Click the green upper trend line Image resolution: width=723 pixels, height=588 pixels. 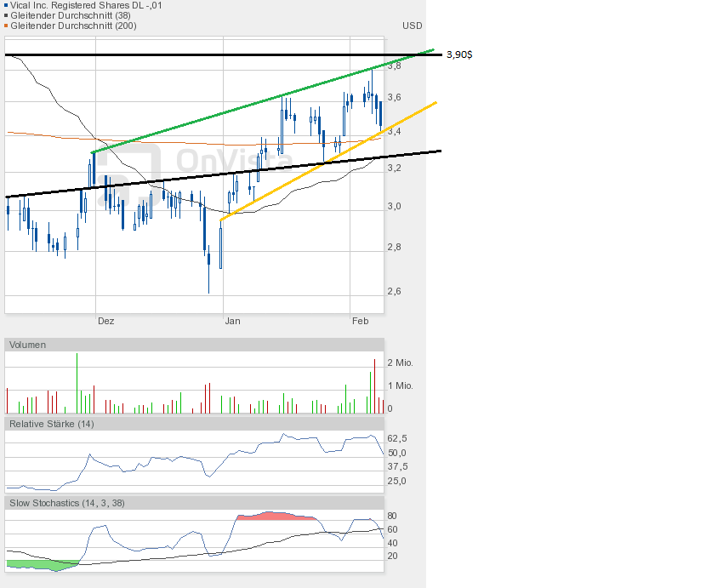255,109
